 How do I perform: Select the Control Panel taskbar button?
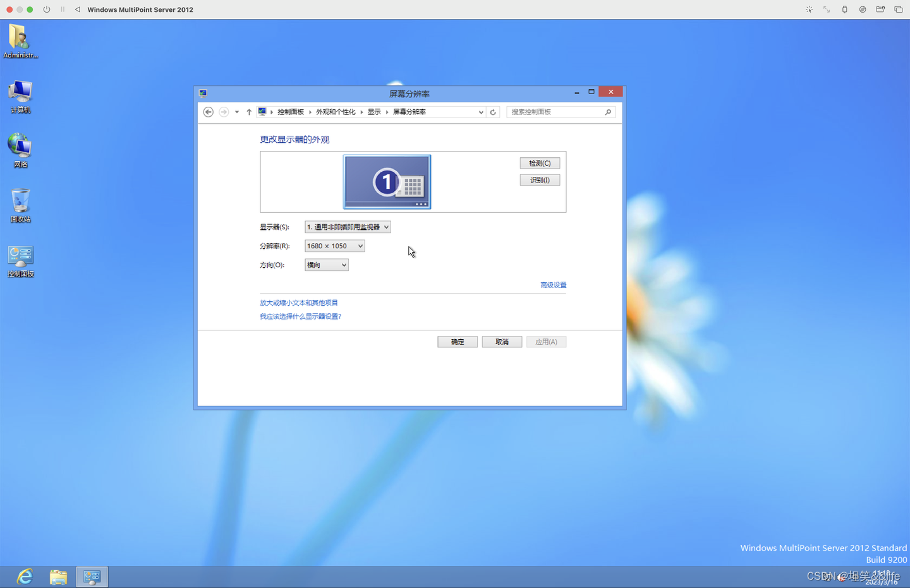(92, 577)
